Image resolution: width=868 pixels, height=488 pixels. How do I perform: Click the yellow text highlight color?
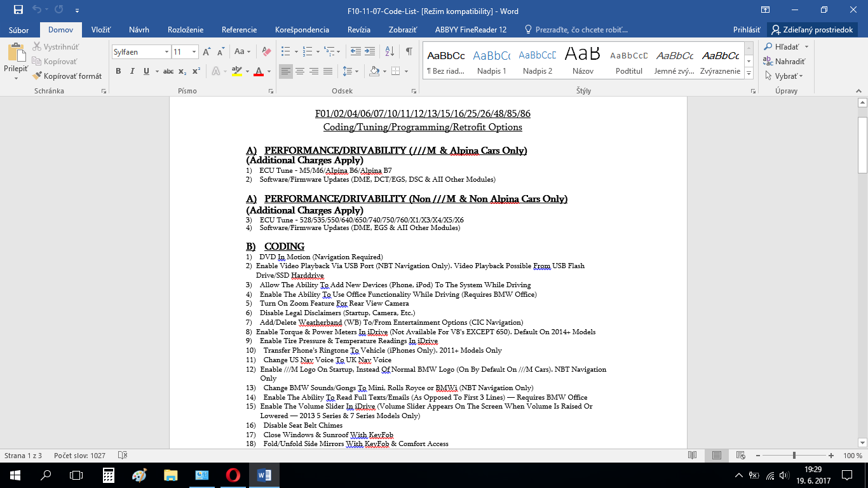(x=236, y=71)
